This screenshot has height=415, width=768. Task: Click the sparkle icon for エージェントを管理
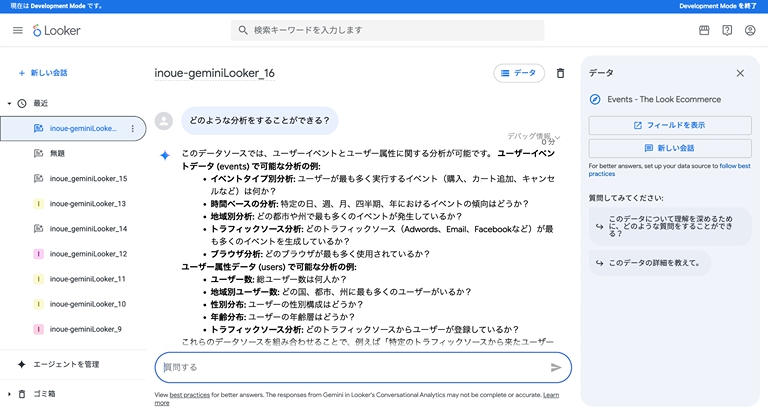point(22,364)
